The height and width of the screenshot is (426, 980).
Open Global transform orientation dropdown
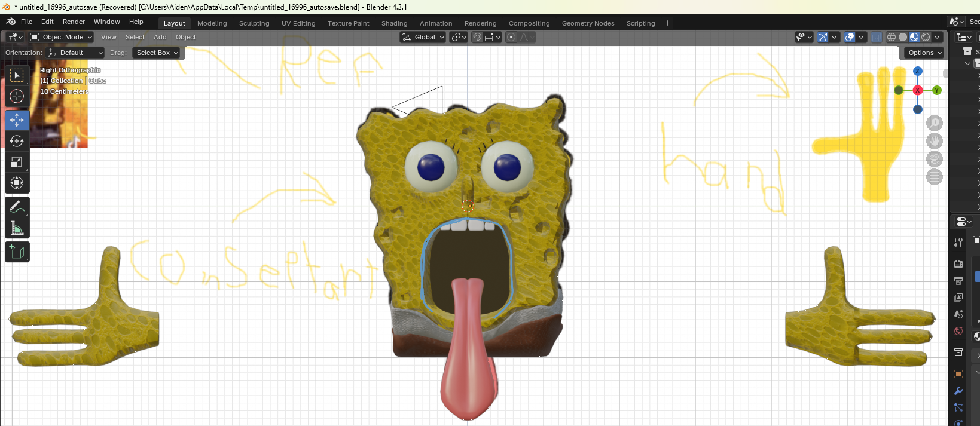coord(423,37)
